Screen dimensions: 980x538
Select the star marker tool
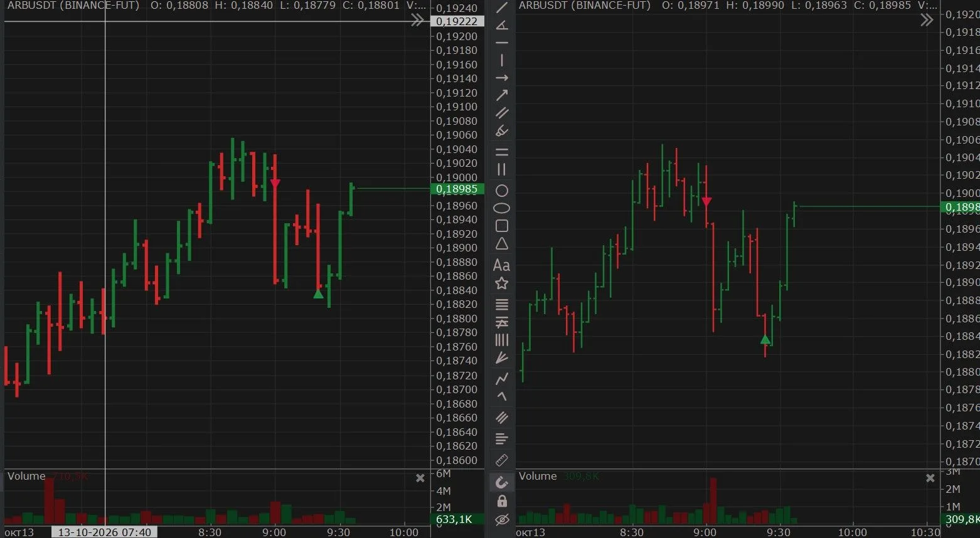tap(501, 283)
